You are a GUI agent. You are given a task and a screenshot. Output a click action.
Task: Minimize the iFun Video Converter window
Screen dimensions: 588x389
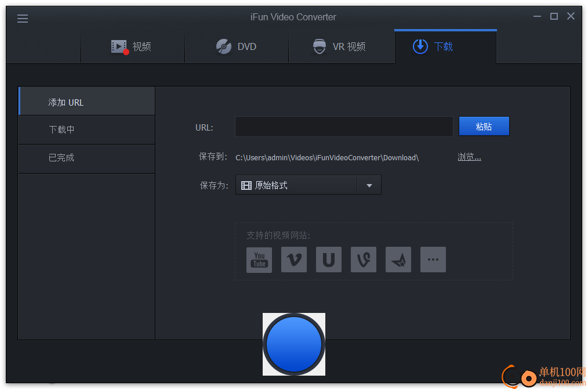(537, 16)
